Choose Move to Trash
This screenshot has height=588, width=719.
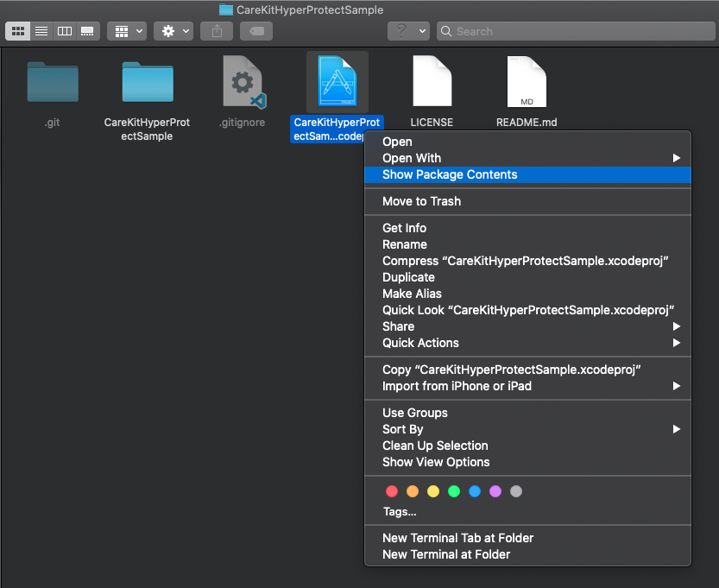[527, 201]
